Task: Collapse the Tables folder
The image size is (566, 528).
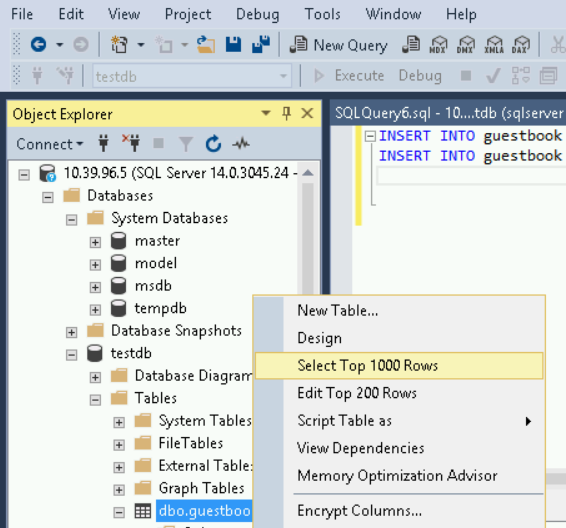Action: [x=95, y=400]
